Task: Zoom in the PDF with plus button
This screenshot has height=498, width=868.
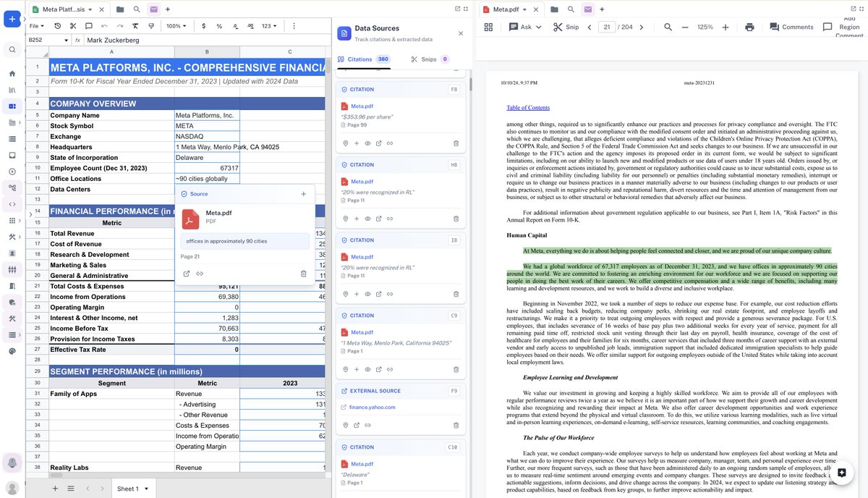Action: (x=726, y=27)
